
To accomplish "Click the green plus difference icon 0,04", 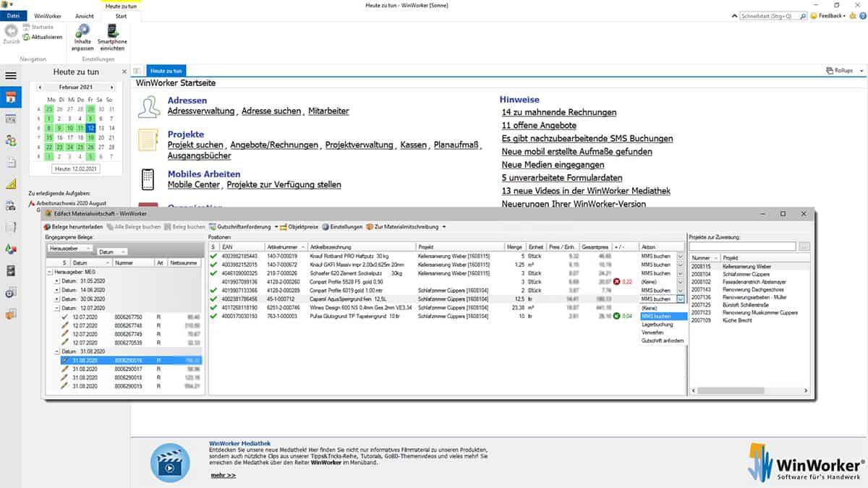I will (617, 316).
